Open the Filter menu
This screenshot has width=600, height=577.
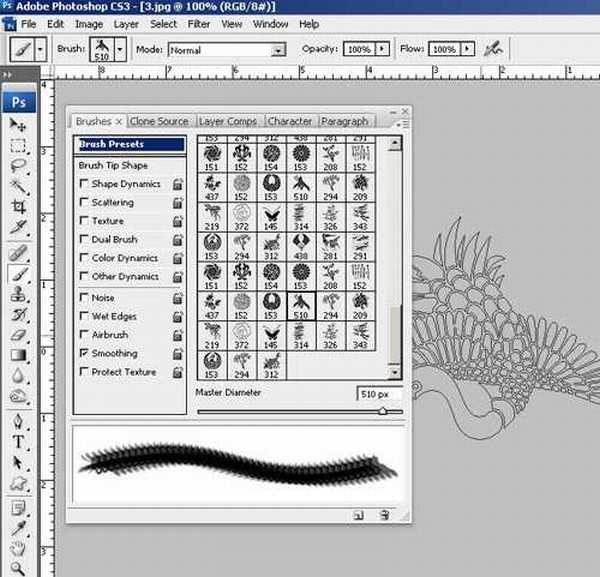point(199,23)
